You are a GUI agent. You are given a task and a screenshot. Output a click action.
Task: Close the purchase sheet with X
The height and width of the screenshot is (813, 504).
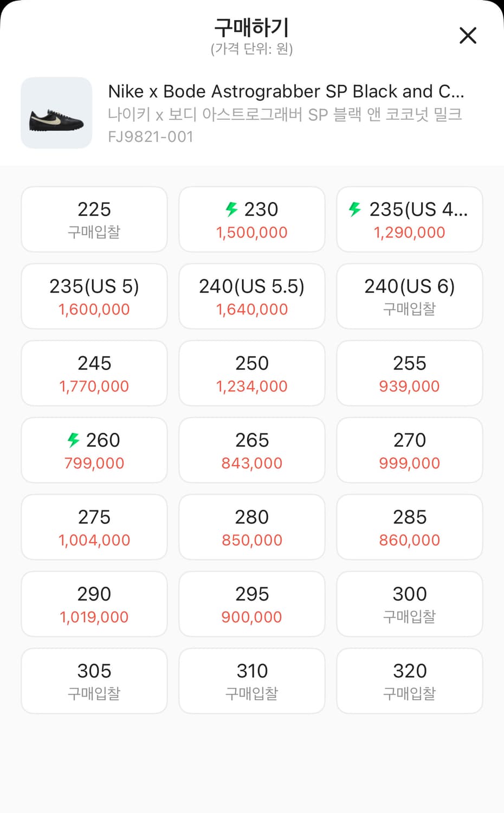467,36
